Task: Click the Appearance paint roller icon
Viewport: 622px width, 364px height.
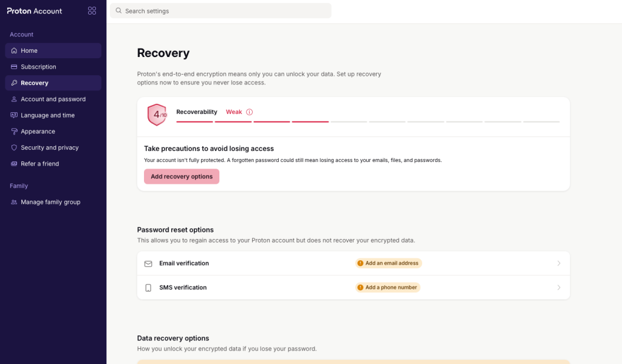Action: (x=14, y=131)
